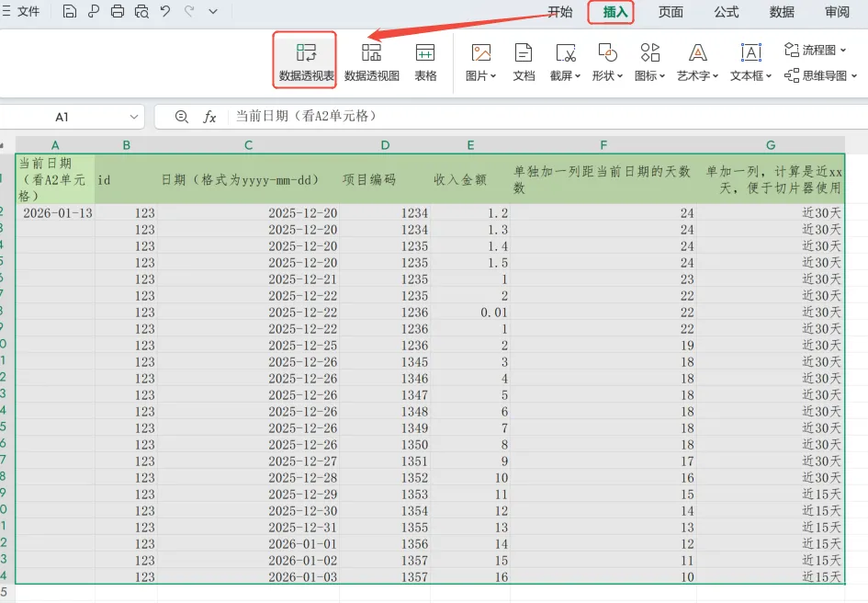This screenshot has height=603, width=868.
Task: Select the cell with date 2025-12-27
Action: (x=249, y=461)
